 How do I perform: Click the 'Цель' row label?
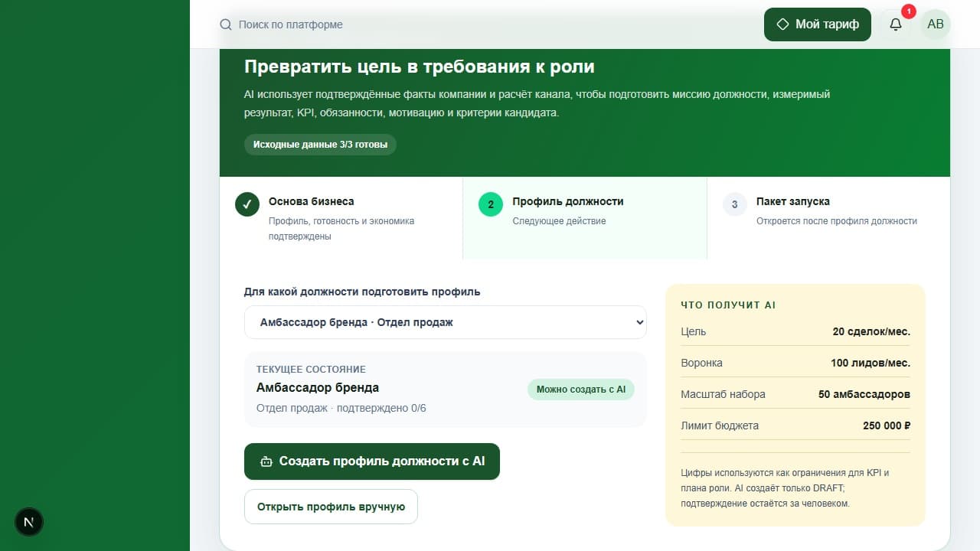click(x=694, y=331)
